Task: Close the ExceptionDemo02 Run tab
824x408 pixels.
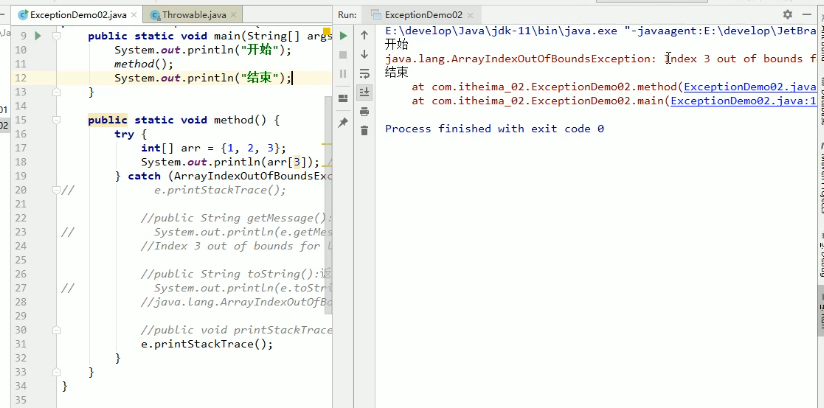Action: coord(470,15)
